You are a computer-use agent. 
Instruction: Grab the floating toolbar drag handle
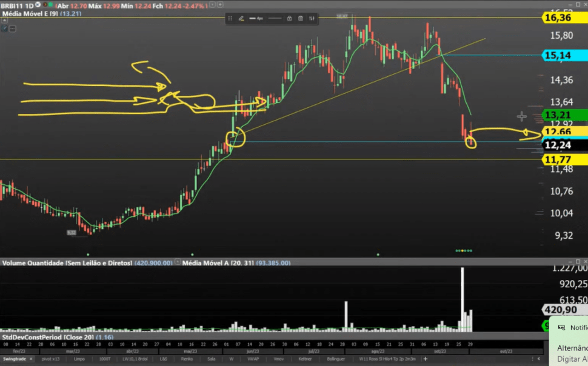(230, 18)
